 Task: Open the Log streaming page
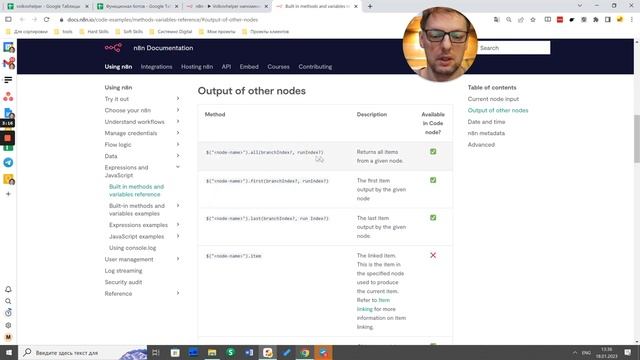[123, 271]
